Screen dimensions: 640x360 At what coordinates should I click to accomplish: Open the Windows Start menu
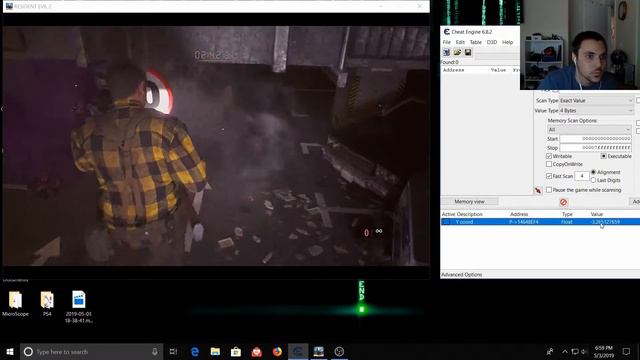pyautogui.click(x=10, y=351)
